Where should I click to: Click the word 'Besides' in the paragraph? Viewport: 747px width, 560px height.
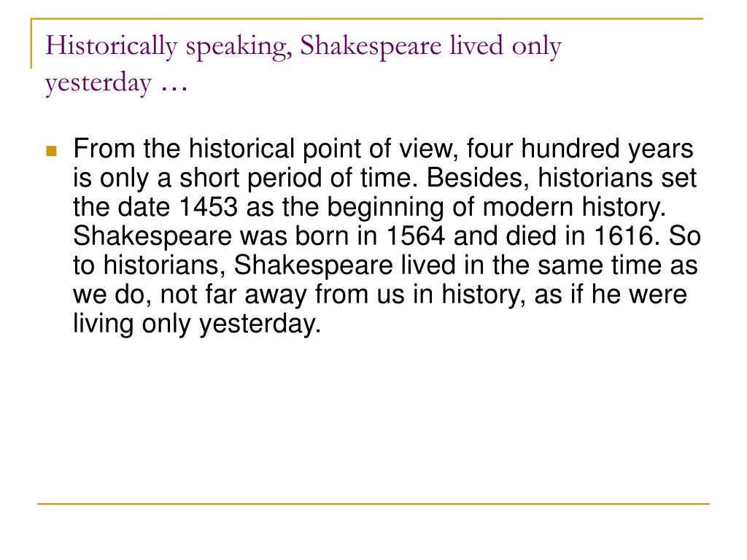coord(478,178)
